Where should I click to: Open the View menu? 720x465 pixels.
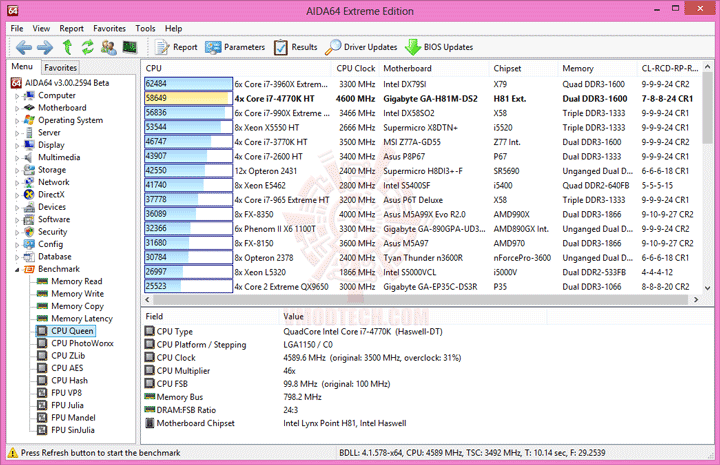tap(41, 28)
